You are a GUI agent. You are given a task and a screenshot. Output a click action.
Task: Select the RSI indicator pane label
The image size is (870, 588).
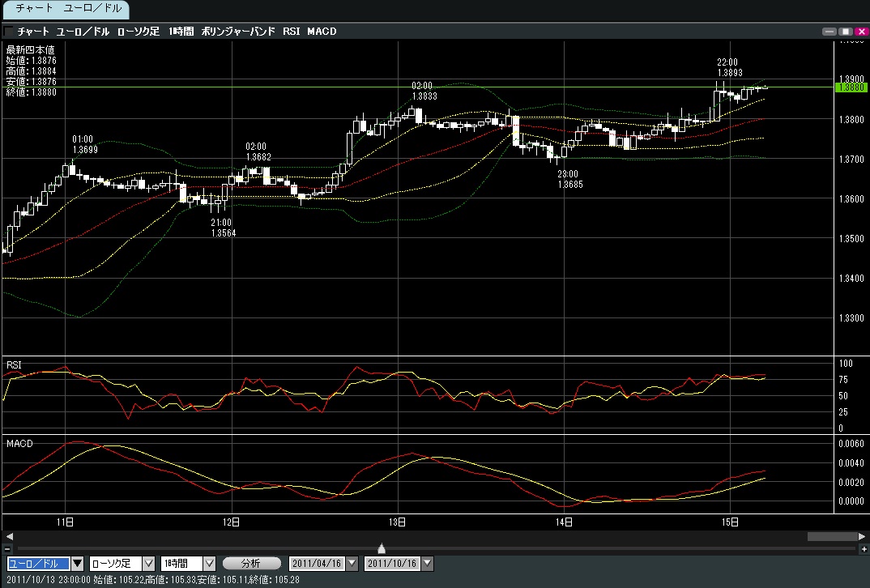point(14,365)
